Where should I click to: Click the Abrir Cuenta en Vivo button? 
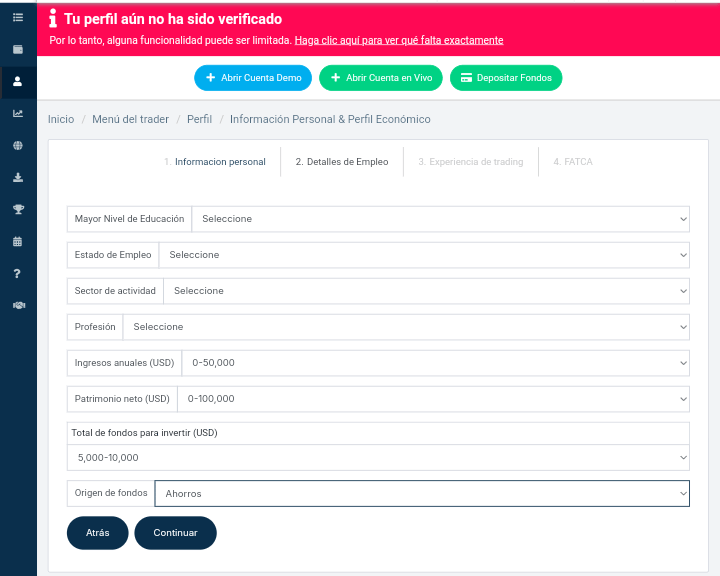click(381, 78)
